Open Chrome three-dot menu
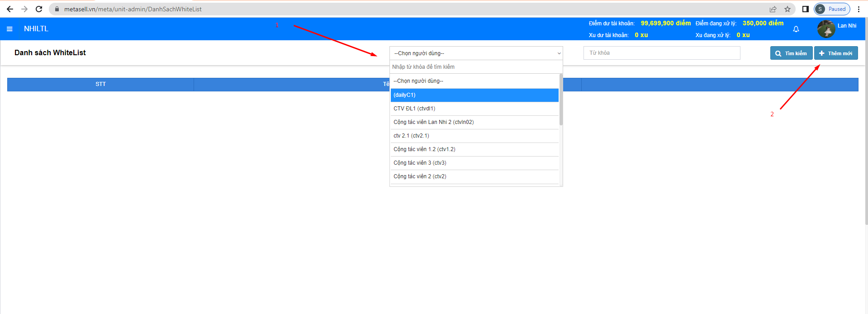Viewport: 868px width, 314px height. coord(859,9)
